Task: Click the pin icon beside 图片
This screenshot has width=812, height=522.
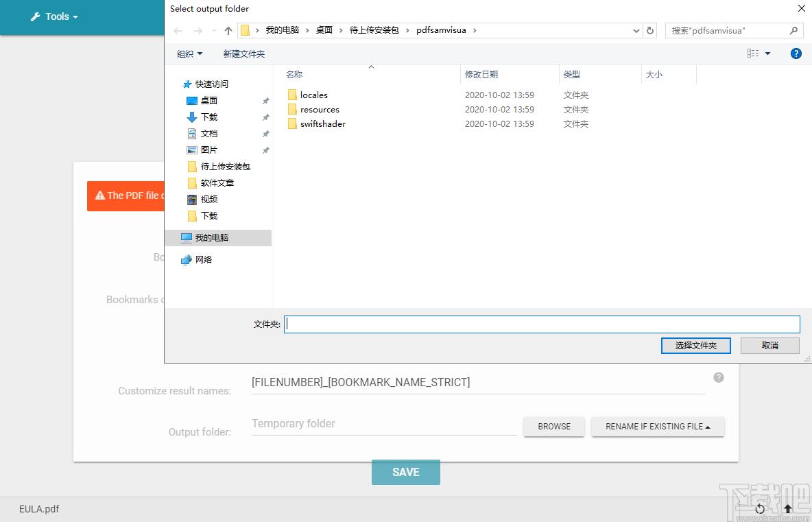Action: [x=265, y=150]
